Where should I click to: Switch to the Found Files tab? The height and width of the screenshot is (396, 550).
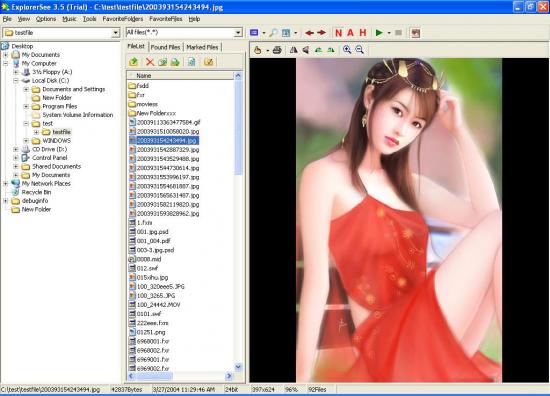click(165, 47)
